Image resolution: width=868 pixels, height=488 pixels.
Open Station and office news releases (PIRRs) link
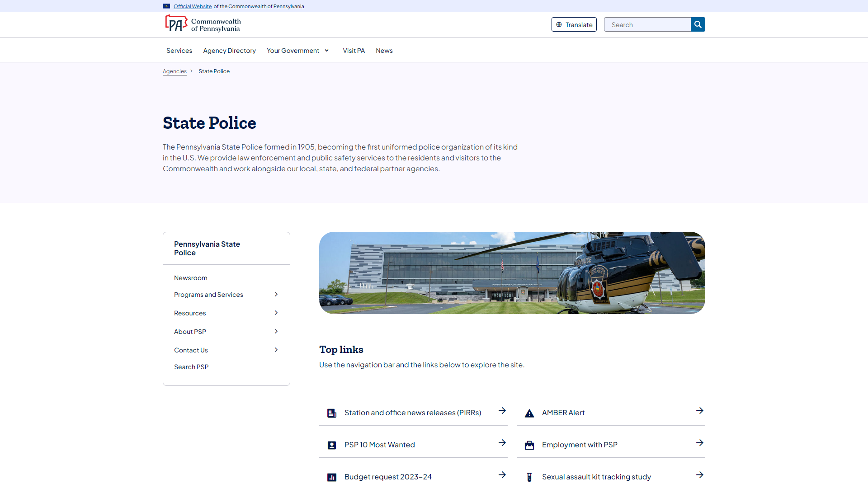point(413,413)
